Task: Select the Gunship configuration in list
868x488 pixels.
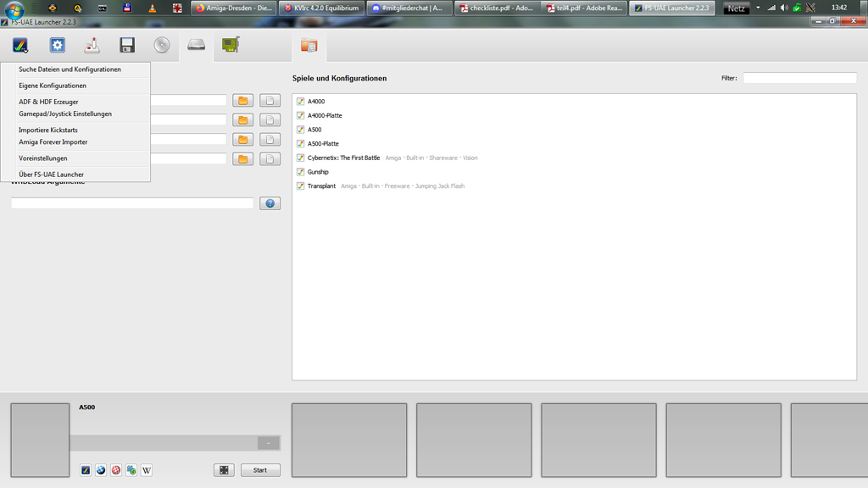Action: click(318, 172)
